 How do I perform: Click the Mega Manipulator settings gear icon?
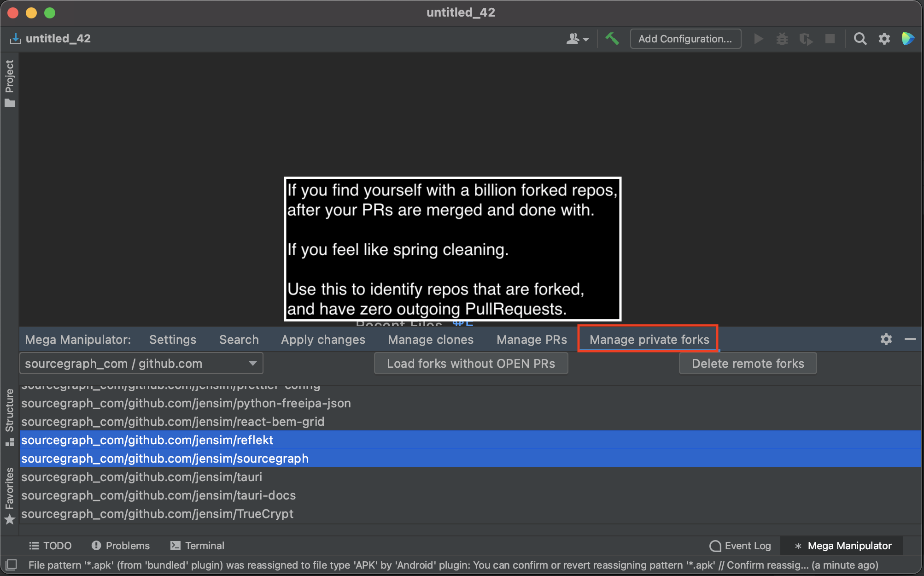coord(886,339)
